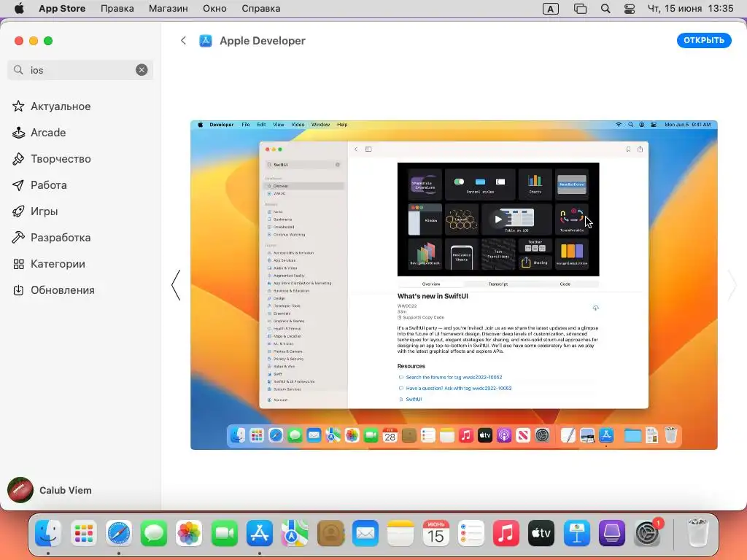The width and height of the screenshot is (747, 560).
Task: Open the Магазин menu
Action: tap(169, 9)
